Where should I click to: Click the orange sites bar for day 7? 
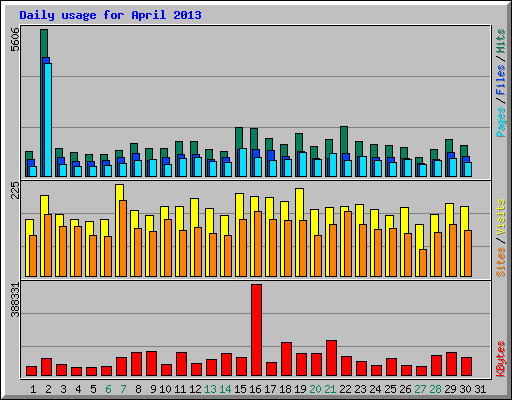tap(123, 238)
